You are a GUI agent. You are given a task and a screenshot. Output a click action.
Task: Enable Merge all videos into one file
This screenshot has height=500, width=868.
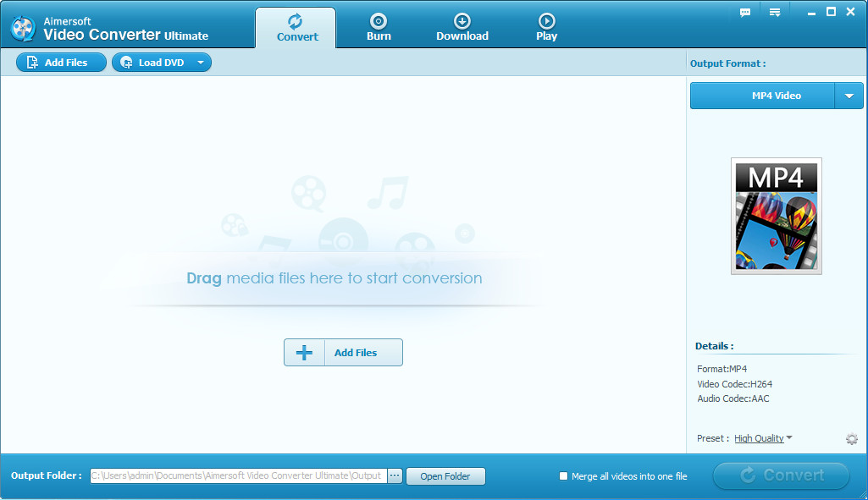(x=563, y=475)
